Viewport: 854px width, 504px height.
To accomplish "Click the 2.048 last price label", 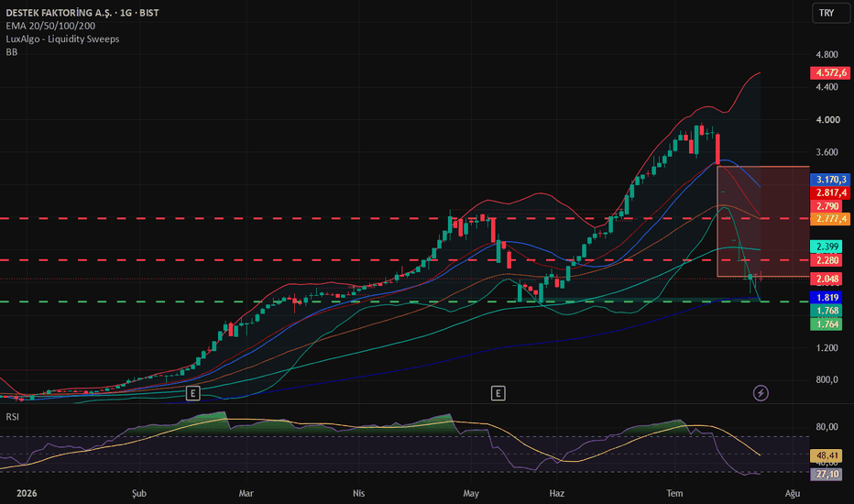I will pos(827,279).
